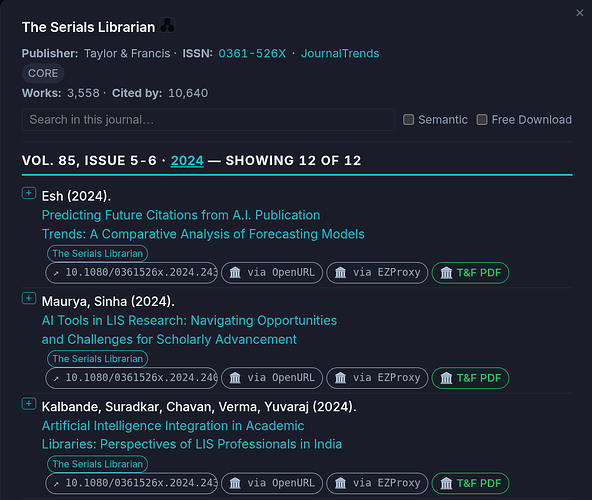Expand the Esh (2024) entry
This screenshot has width=592, height=500.
[x=29, y=193]
